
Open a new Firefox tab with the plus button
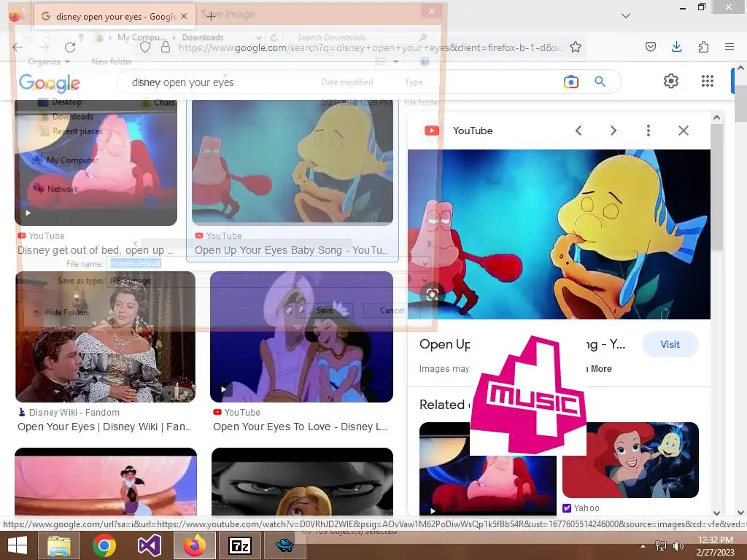(x=211, y=16)
